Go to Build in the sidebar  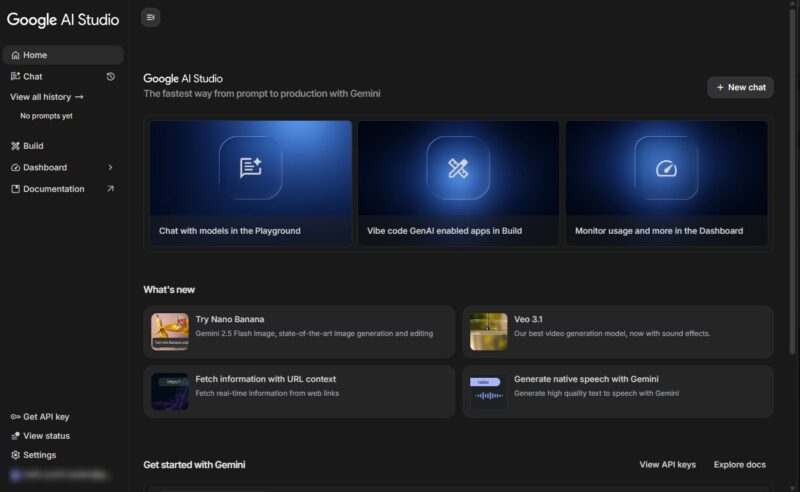click(32, 146)
